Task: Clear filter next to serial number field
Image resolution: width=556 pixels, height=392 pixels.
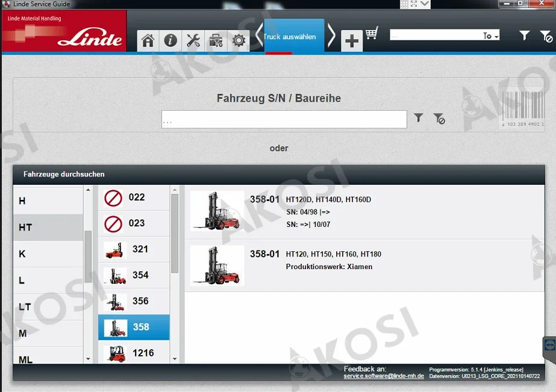Action: 439,119
